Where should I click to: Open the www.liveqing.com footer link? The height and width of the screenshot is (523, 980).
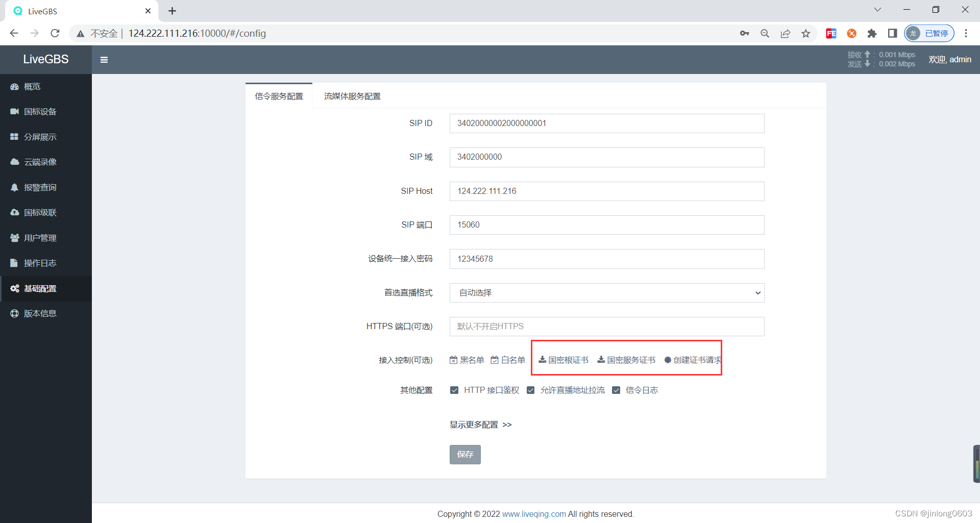pyautogui.click(x=534, y=514)
